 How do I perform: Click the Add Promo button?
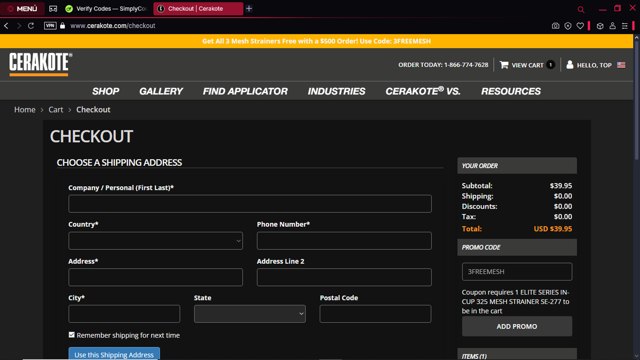pos(517,326)
